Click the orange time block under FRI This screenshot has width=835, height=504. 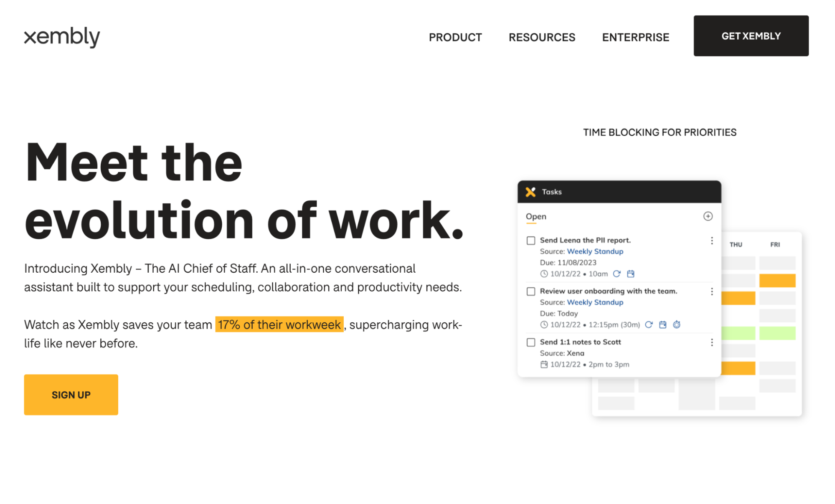tap(777, 281)
